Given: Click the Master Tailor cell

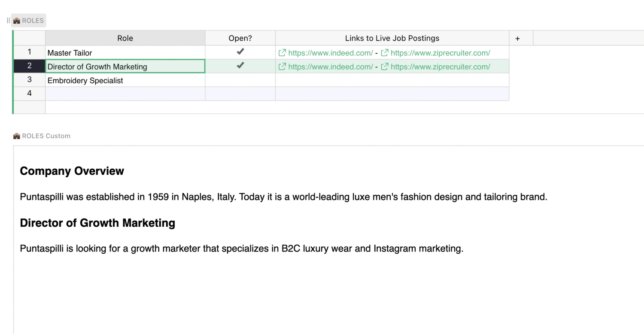Looking at the screenshot, I should [125, 53].
